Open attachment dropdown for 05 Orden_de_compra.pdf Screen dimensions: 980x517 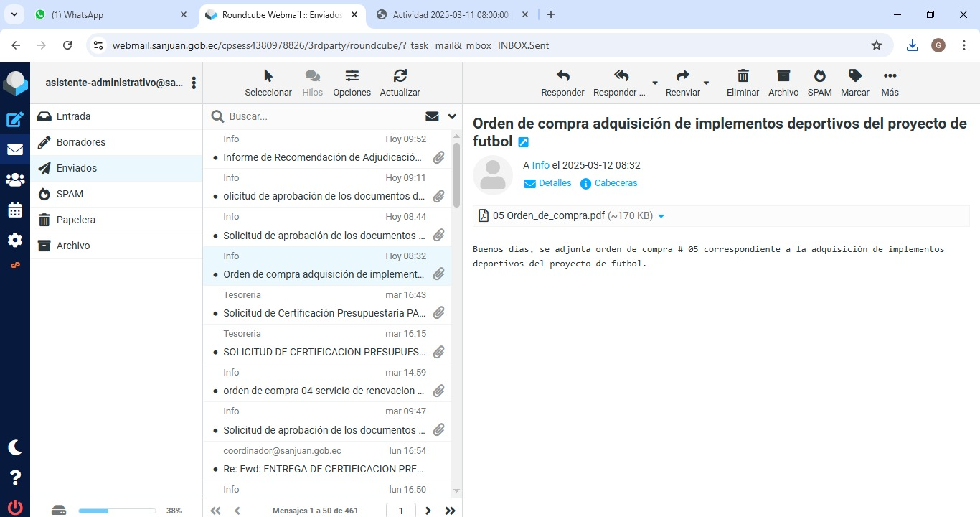coord(661,216)
